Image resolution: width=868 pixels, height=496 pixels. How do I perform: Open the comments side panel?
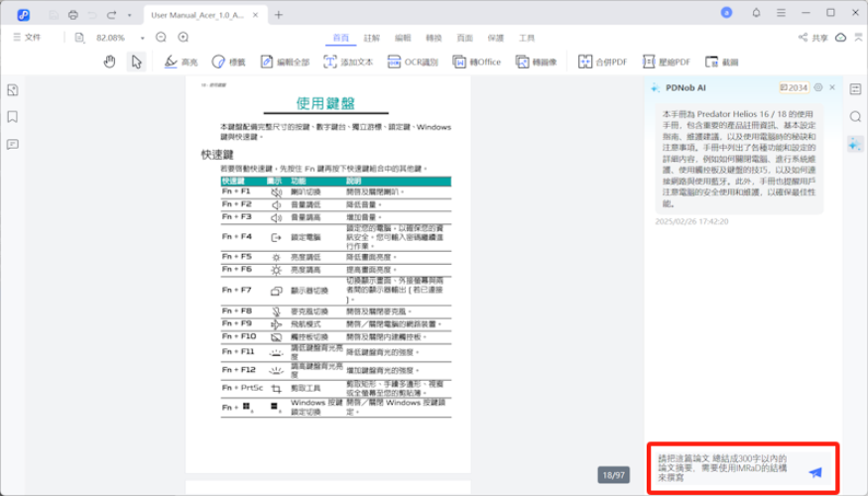point(13,145)
